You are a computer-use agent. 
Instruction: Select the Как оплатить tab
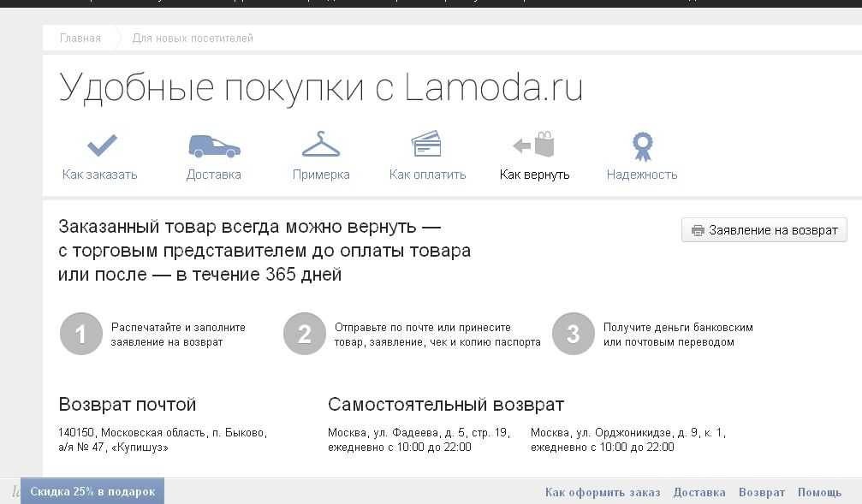[x=427, y=175]
